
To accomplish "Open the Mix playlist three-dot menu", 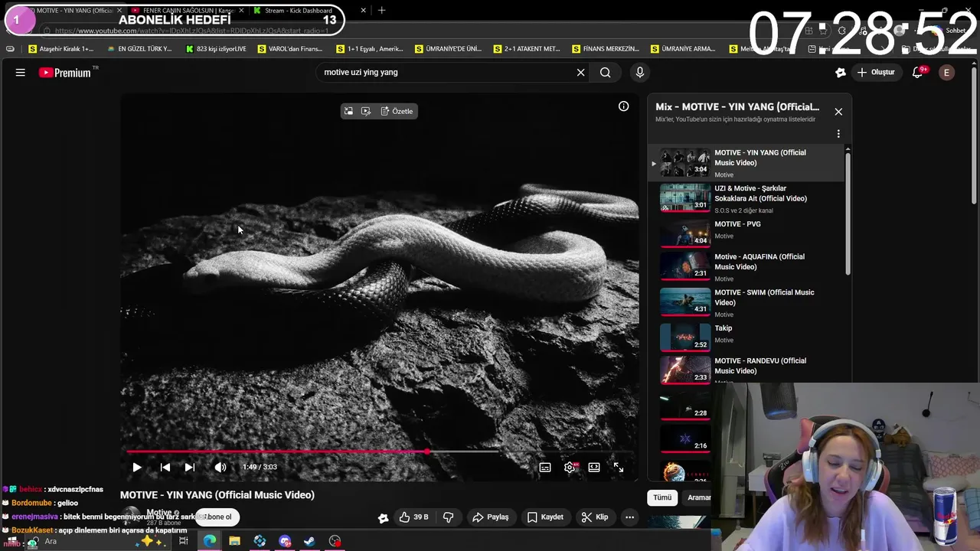I will coord(838,134).
